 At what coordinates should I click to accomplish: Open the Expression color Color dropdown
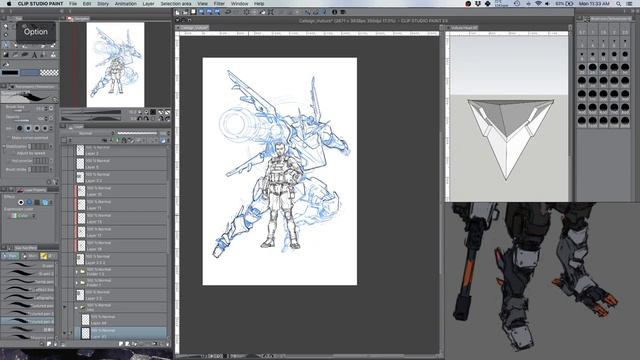[23, 216]
